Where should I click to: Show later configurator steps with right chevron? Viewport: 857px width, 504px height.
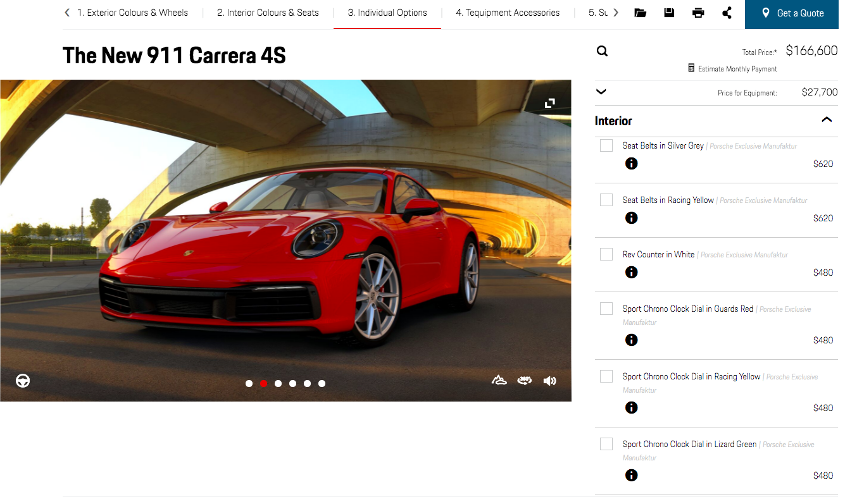616,13
